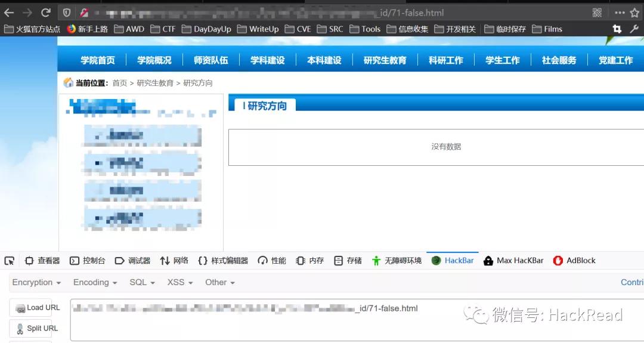Switch to the 网络 network tab

point(174,261)
